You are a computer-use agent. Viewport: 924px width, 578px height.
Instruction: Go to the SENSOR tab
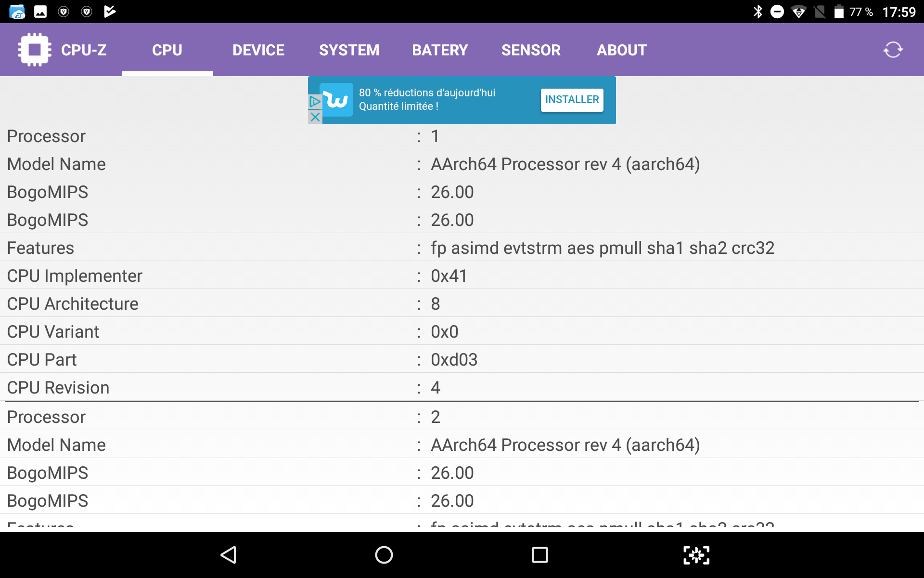coord(531,50)
